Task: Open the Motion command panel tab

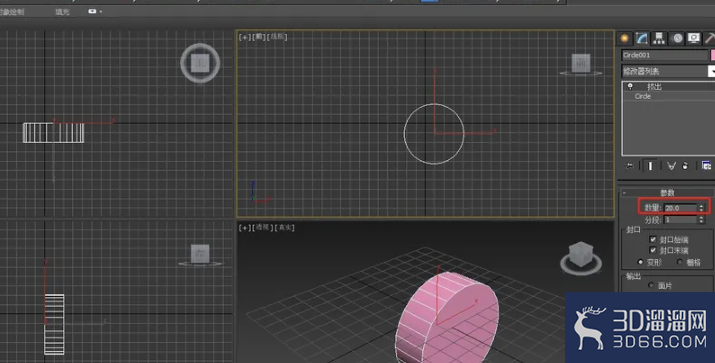Action: click(677, 38)
